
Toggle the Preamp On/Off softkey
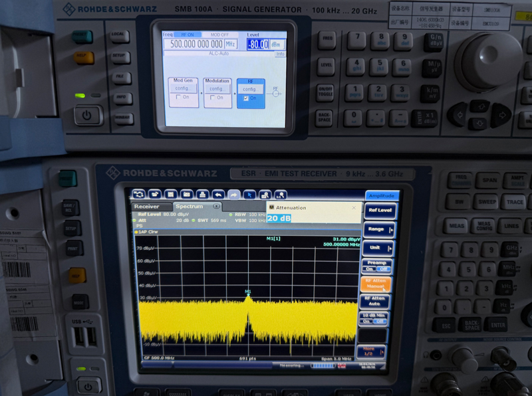pos(376,266)
